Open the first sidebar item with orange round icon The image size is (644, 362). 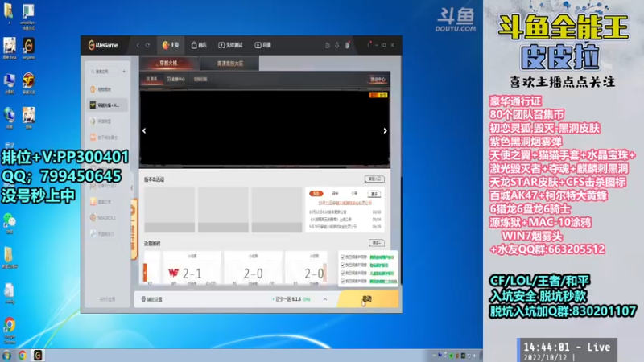click(107, 89)
